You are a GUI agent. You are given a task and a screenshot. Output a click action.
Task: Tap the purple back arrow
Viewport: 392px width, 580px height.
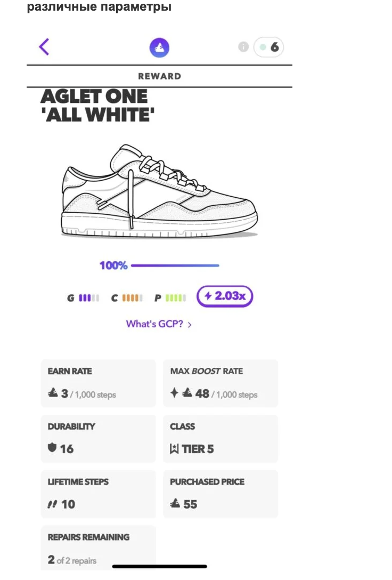coord(44,47)
